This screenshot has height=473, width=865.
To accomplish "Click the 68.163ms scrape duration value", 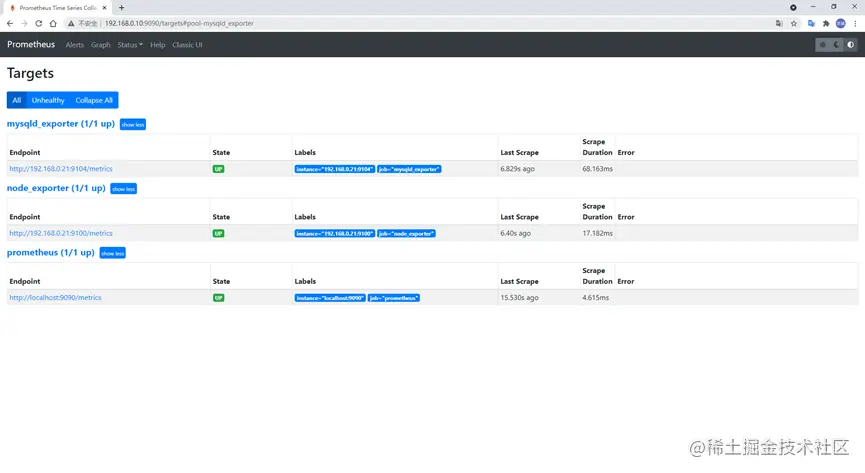I will pyautogui.click(x=597, y=169).
